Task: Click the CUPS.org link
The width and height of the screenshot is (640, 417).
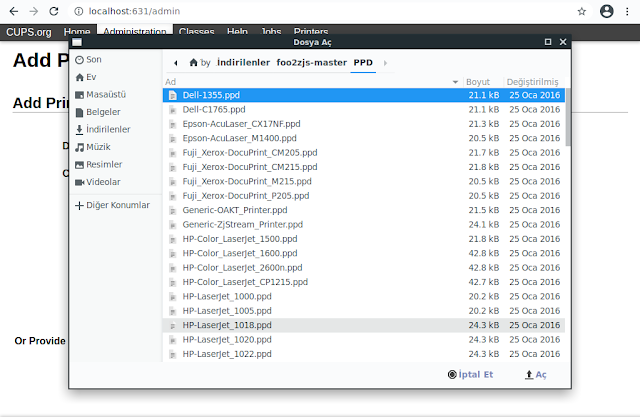Action: [x=29, y=32]
